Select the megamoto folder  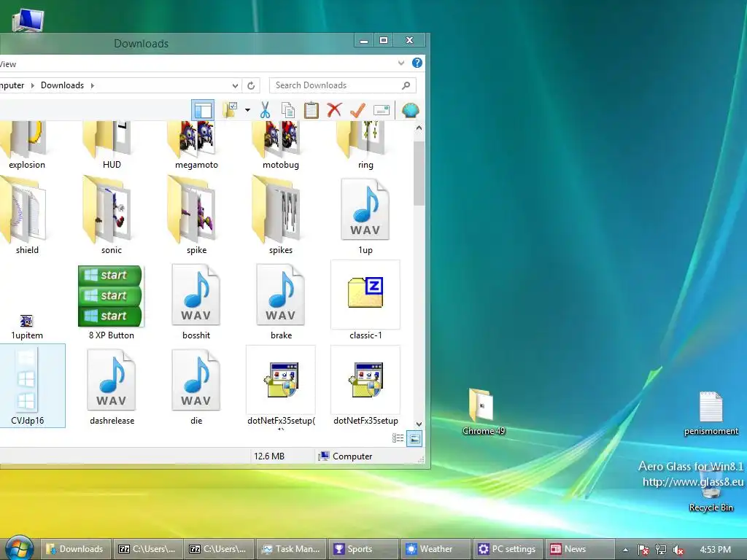[x=196, y=145]
